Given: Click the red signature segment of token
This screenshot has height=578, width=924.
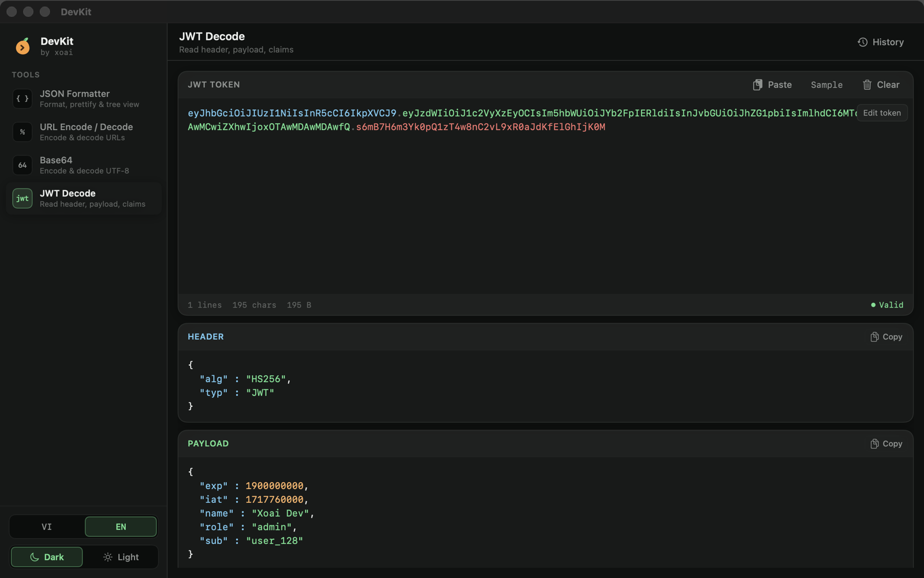Looking at the screenshot, I should tap(480, 127).
